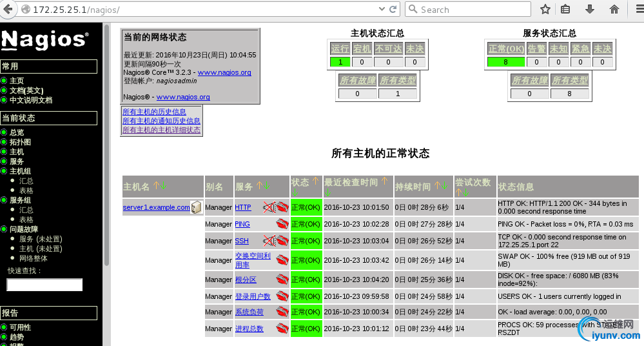Click the red check icon in PING row
The image size is (644, 346).
point(282,224)
